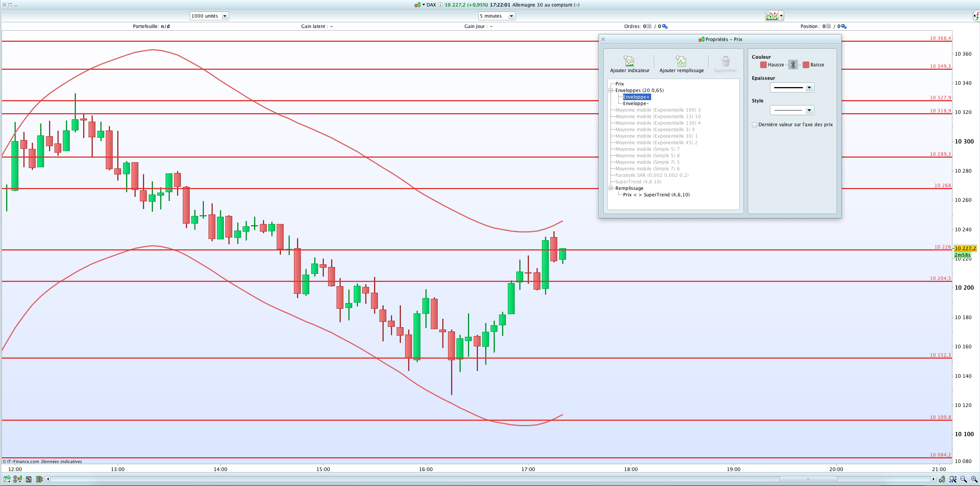Click the order book icon in bottom toolbar
980x486 pixels.
[39, 479]
